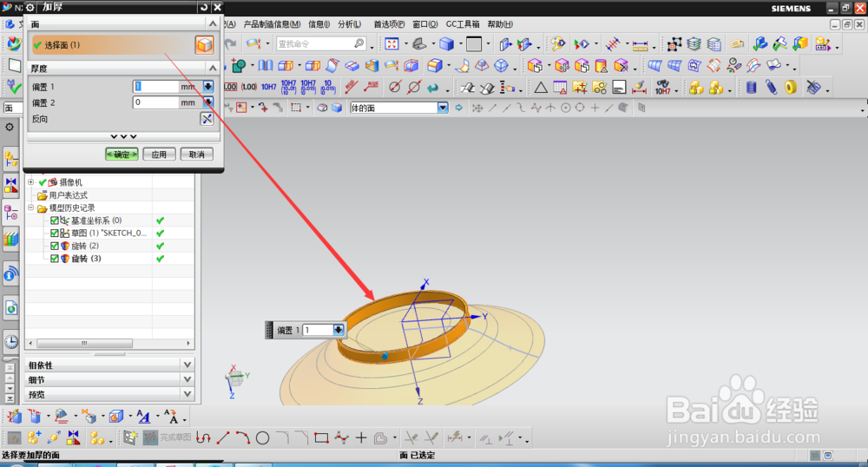Select the Point plus sketch tool

click(361, 437)
